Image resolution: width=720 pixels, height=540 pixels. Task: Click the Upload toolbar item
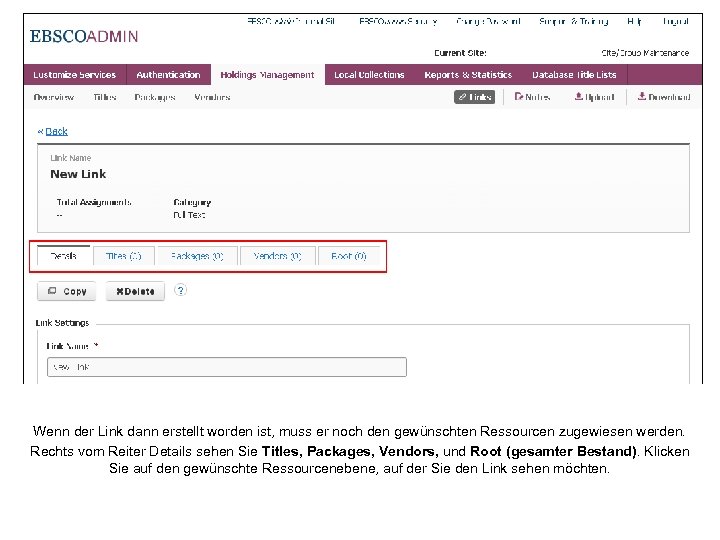tap(594, 97)
